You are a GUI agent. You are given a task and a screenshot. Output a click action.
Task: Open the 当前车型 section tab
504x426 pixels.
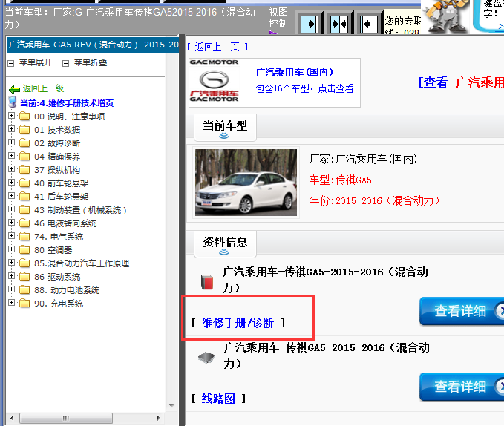pos(225,128)
